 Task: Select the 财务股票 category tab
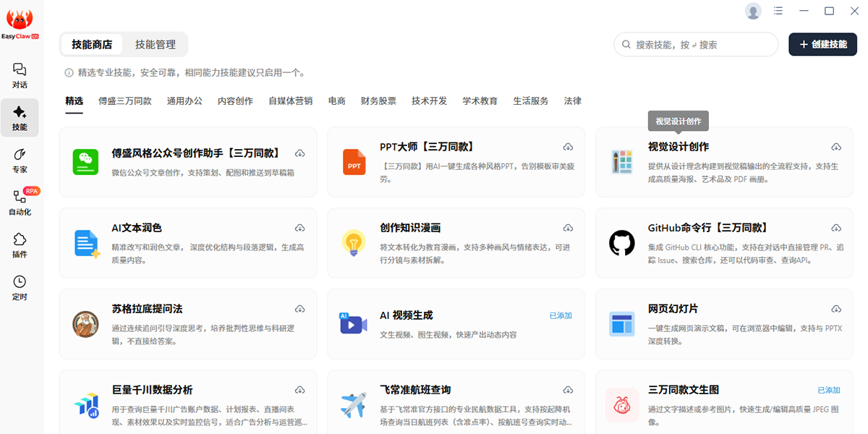tap(378, 101)
